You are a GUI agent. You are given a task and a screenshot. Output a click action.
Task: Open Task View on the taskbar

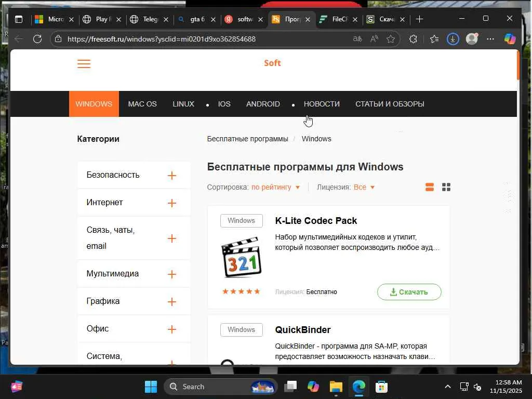pos(290,387)
